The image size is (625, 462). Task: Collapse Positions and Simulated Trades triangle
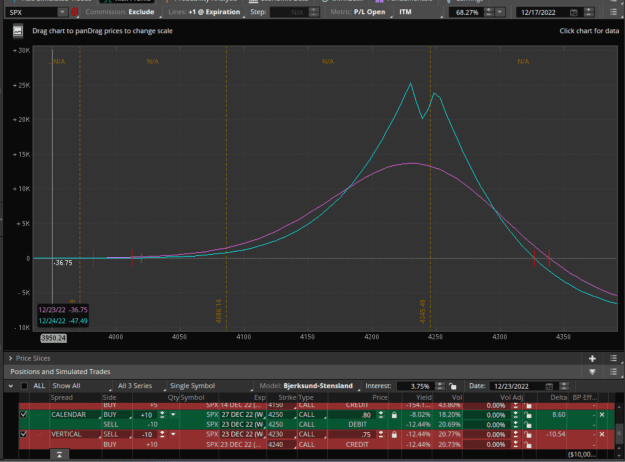click(x=592, y=372)
